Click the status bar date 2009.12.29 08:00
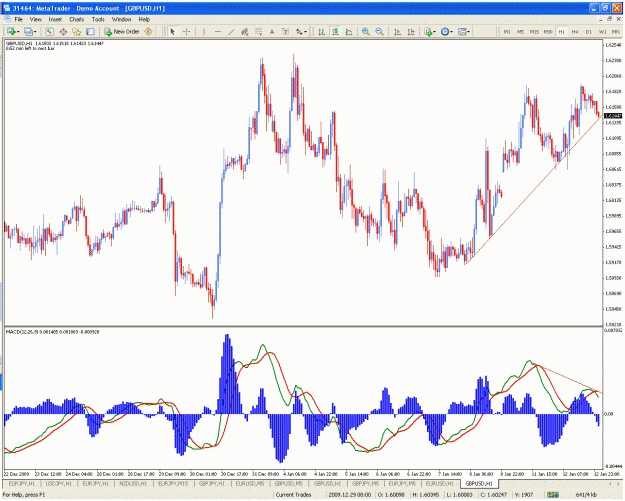This screenshot has height=501, width=625. tap(350, 495)
